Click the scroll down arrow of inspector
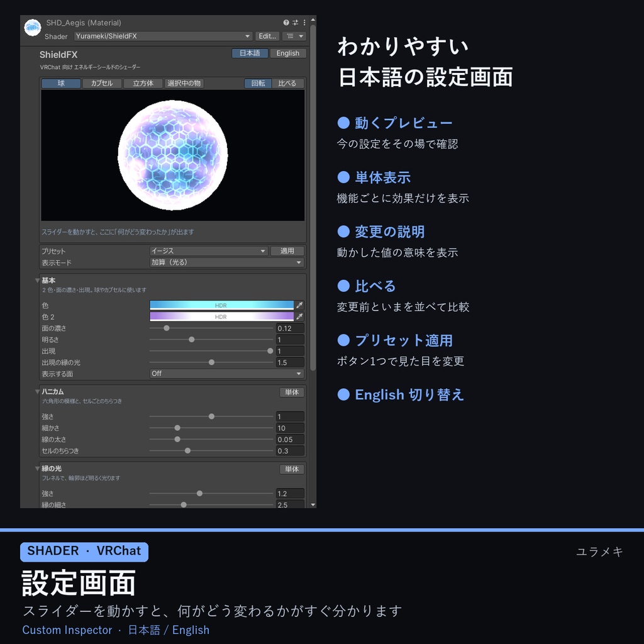Viewport: 644px width, 644px height. pos(313,505)
